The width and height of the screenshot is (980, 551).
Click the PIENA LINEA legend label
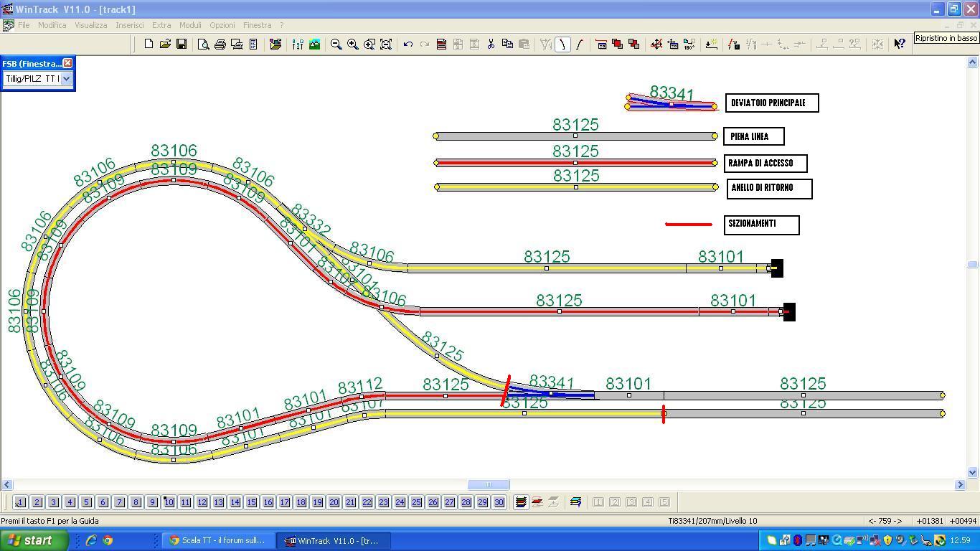click(754, 136)
